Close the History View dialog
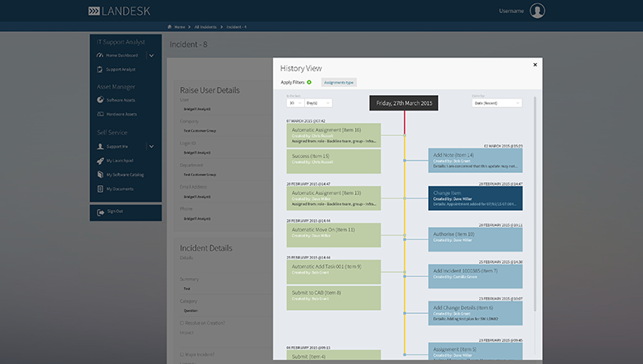643x364 pixels. click(x=535, y=64)
